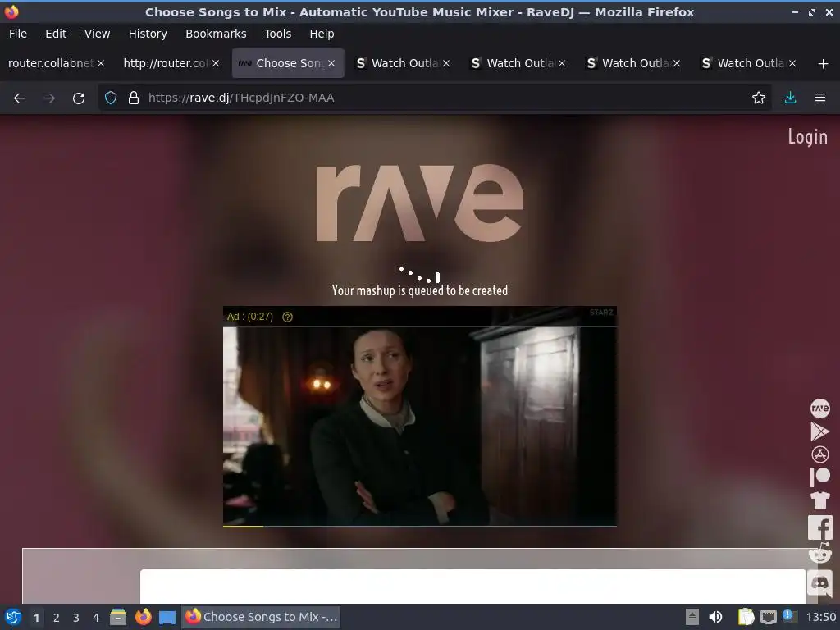
Task: Launch file manager from taskbar
Action: pos(118,617)
